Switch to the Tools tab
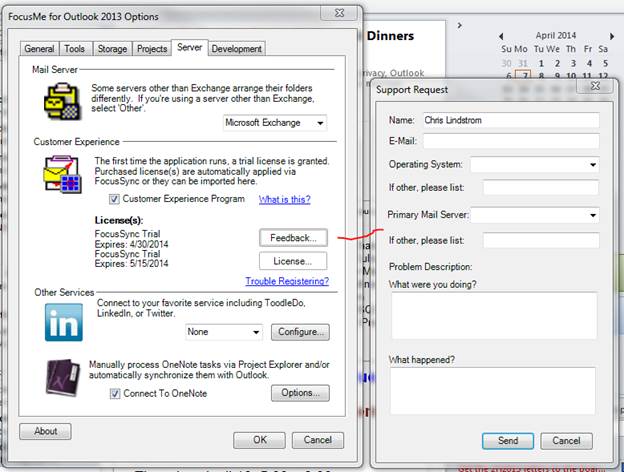Viewport: 624px width, 472px height. pos(75,49)
